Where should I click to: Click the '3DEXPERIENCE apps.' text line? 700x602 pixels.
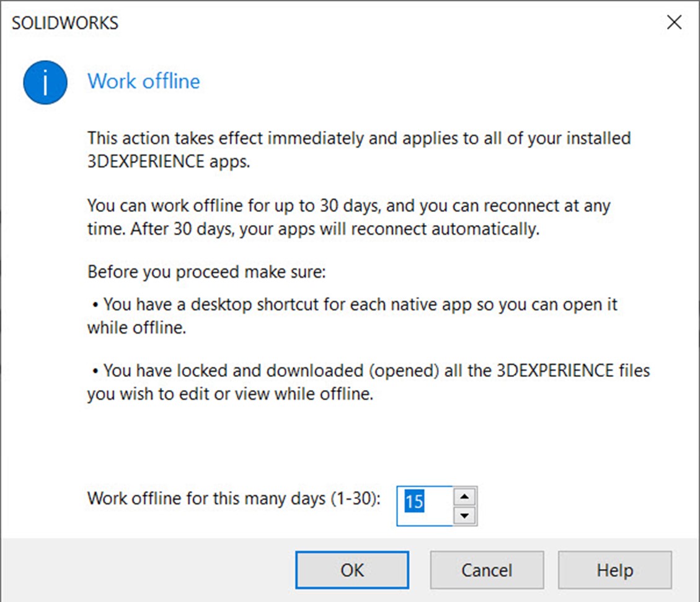point(169,162)
